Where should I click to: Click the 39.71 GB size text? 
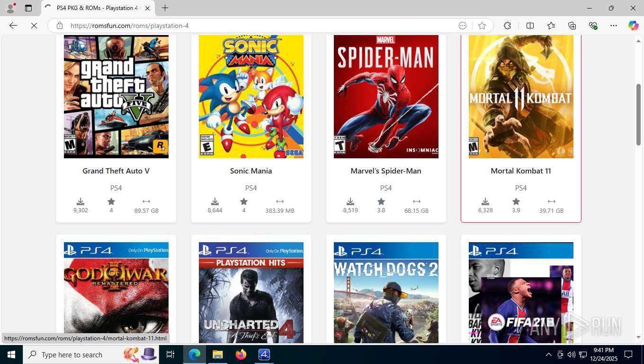pyautogui.click(x=552, y=210)
